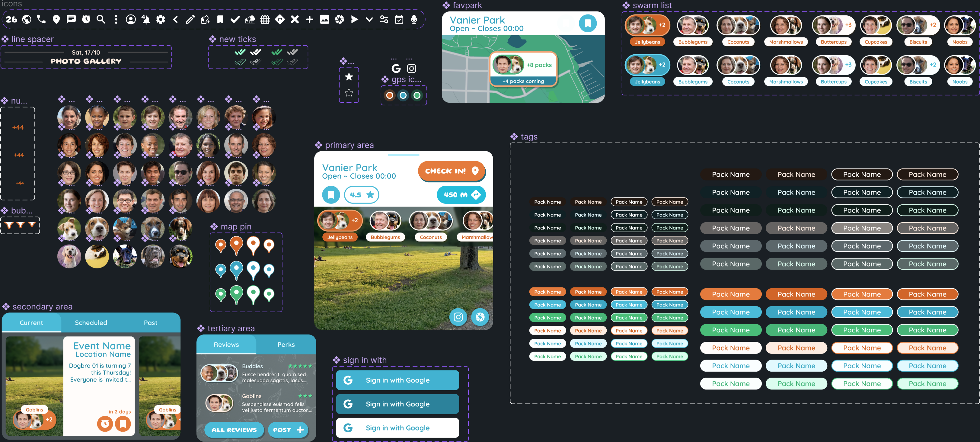Switch to the Scheduled tab
This screenshot has height=442, width=980.
coord(91,322)
